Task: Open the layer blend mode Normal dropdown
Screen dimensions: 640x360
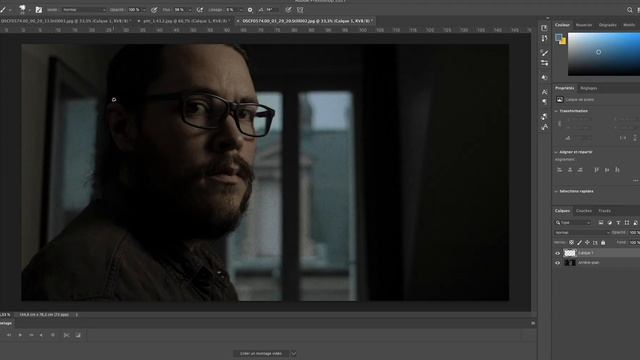Action: coord(582,233)
